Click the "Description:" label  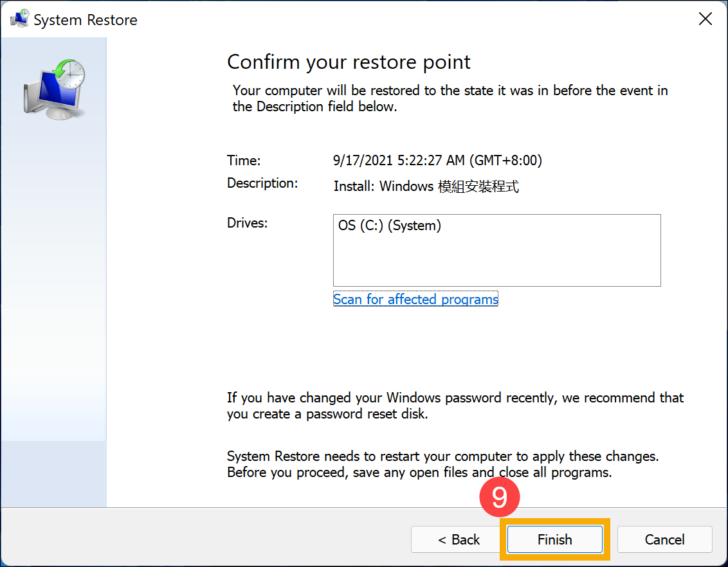click(x=262, y=183)
